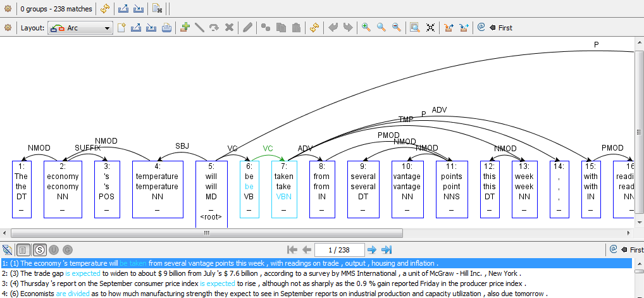The image size is (644, 298).
Task: Toggle the S circle button
Action: 39,249
